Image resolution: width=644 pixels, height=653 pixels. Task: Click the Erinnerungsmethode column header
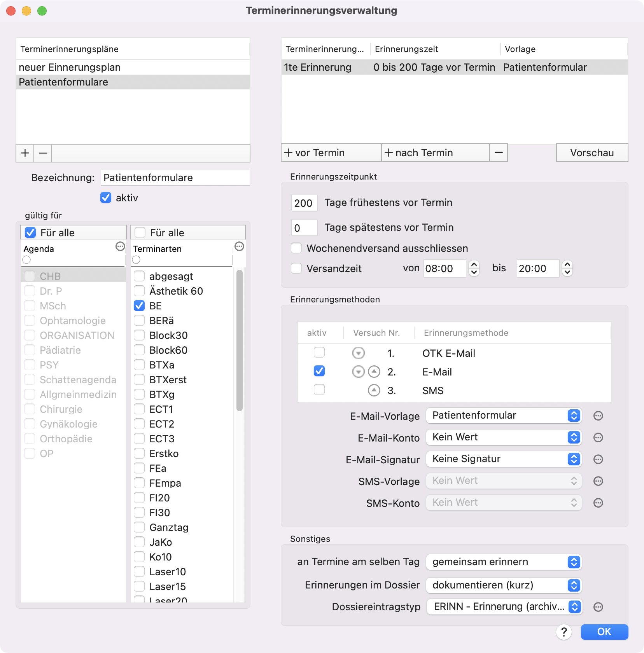(512, 333)
